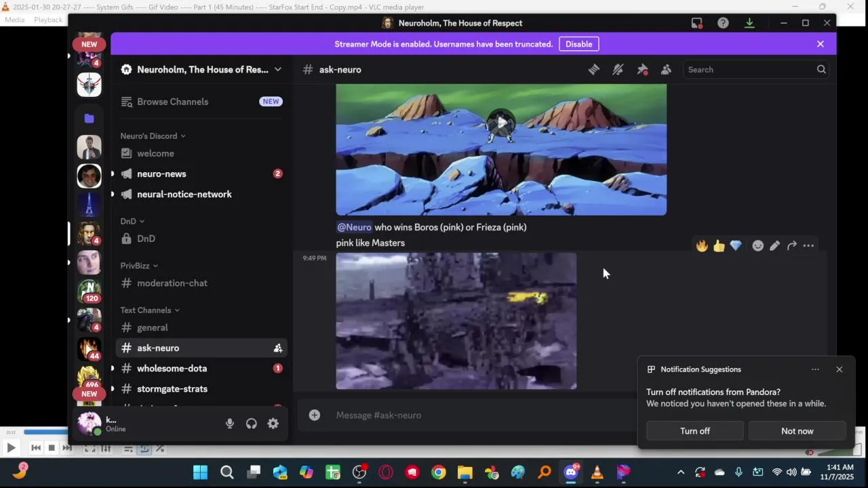868x488 pixels.
Task: Open Discord help question mark icon
Action: click(723, 23)
